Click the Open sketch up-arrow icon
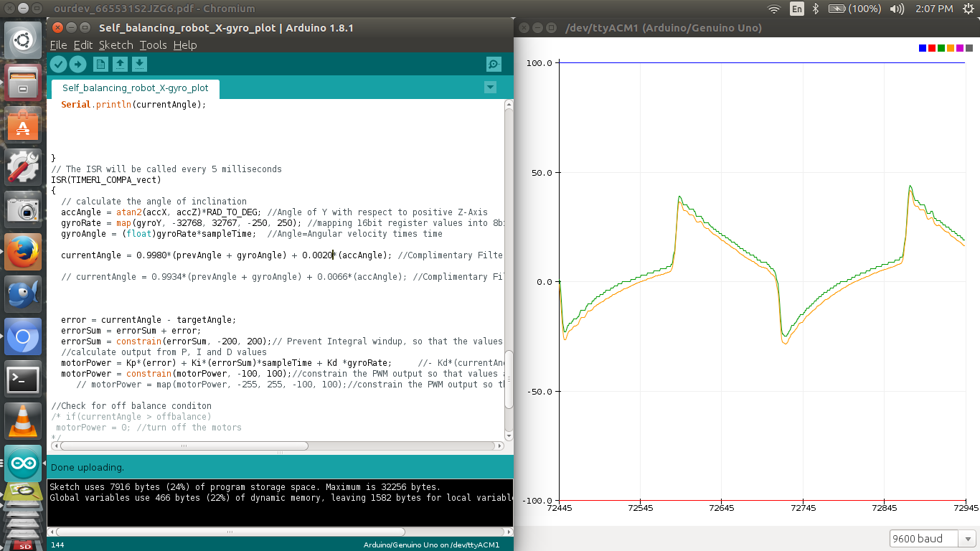Image resolution: width=980 pixels, height=551 pixels. click(x=121, y=65)
